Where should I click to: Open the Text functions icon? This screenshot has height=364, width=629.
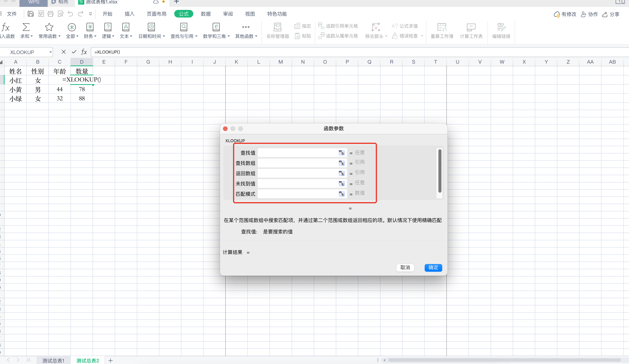126,27
